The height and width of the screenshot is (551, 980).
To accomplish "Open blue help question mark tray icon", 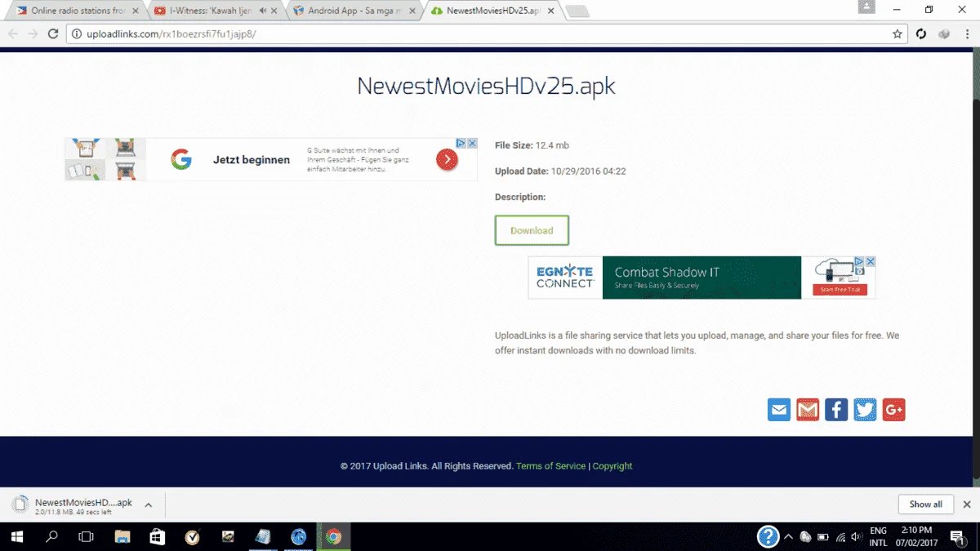I will pos(768,536).
